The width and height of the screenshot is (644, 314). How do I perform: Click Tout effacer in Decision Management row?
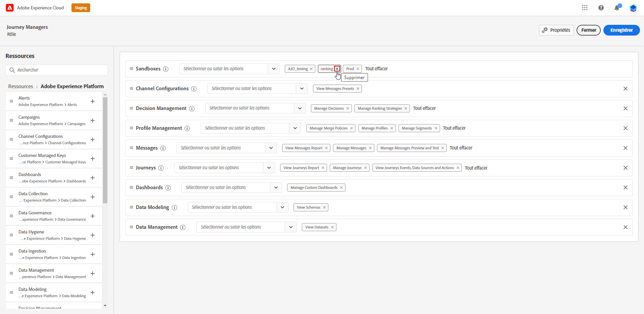coord(424,108)
